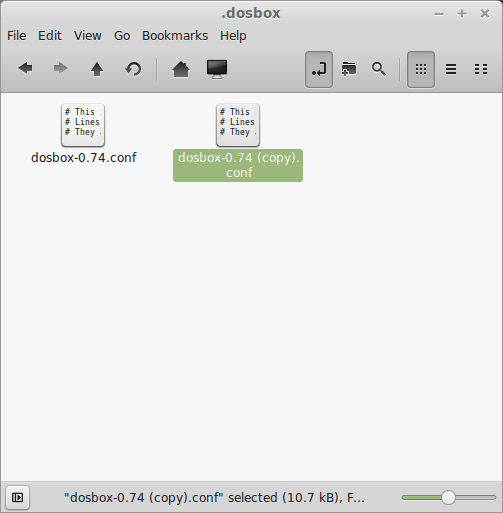Switch to icon view mode
The width and height of the screenshot is (503, 513).
coord(421,69)
